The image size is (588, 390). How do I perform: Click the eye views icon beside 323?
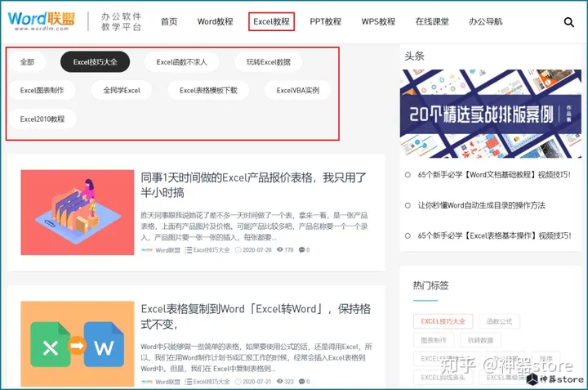coord(280,381)
